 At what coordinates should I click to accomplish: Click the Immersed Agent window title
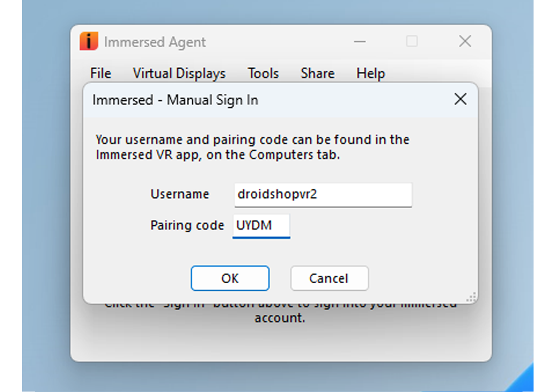[155, 42]
